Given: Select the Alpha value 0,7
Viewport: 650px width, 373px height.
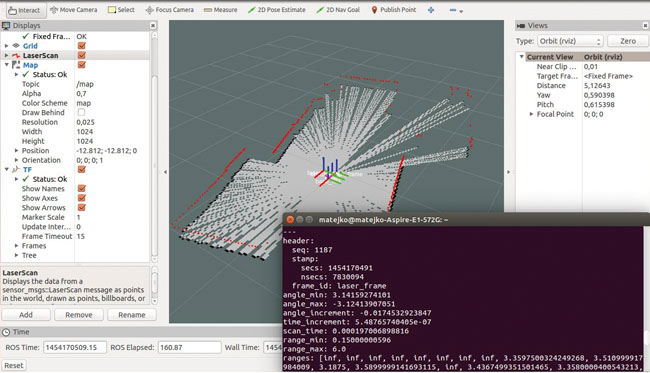Looking at the screenshot, I should [x=81, y=94].
